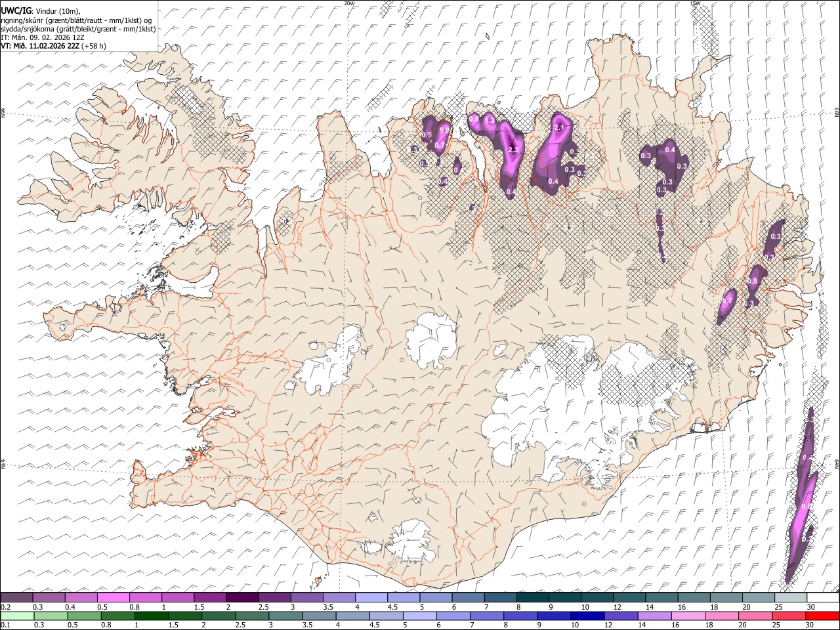Image resolution: width=840 pixels, height=630 pixels.
Task: Click the '0.1' label in the bottom legend row
Action: [6, 625]
